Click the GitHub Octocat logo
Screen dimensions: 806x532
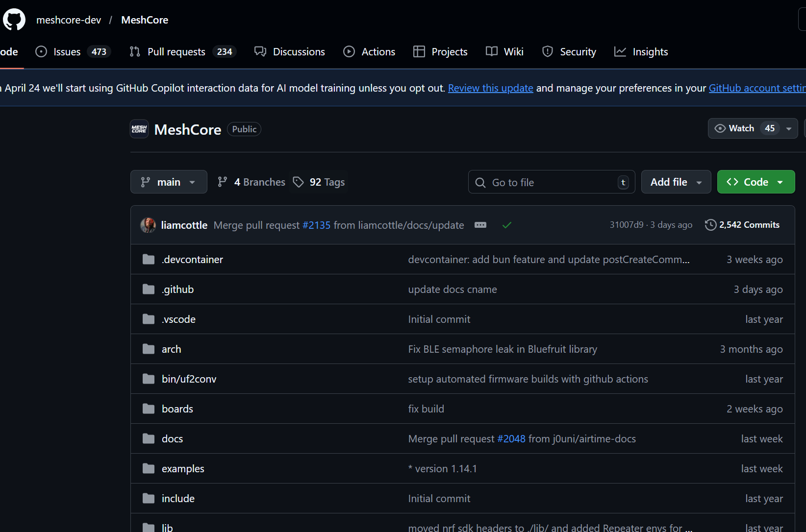[x=14, y=20]
